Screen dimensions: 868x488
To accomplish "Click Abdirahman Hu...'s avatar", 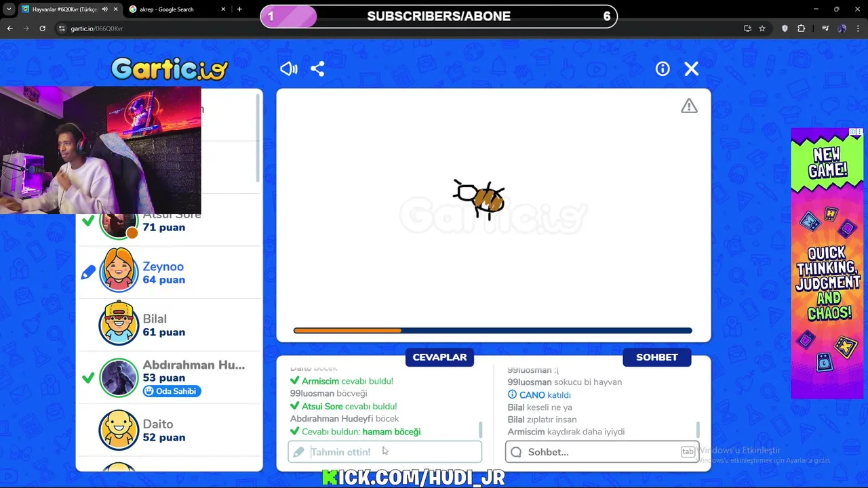I will pos(119,378).
